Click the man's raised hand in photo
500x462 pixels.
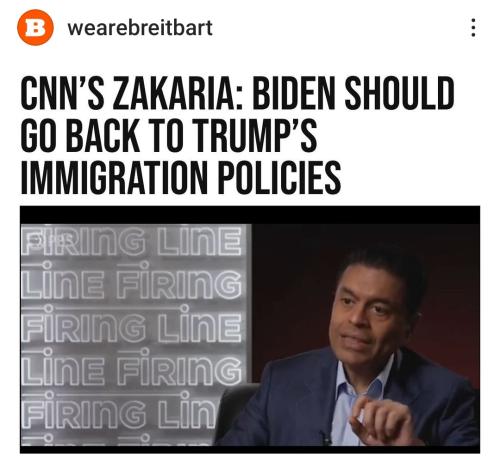tap(382, 421)
